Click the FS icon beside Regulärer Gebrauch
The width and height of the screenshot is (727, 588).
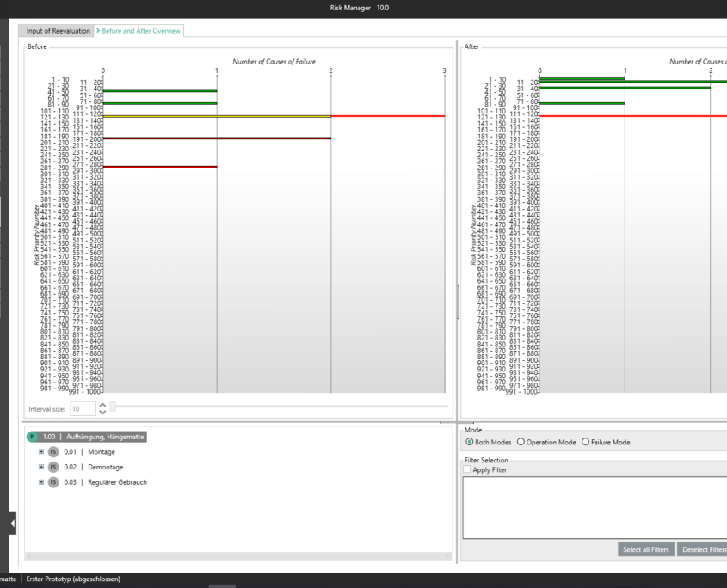52,482
